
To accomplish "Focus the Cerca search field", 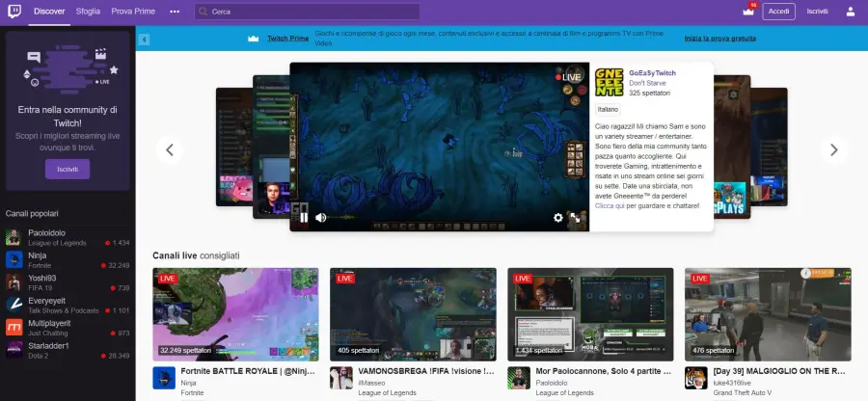I will (x=307, y=12).
